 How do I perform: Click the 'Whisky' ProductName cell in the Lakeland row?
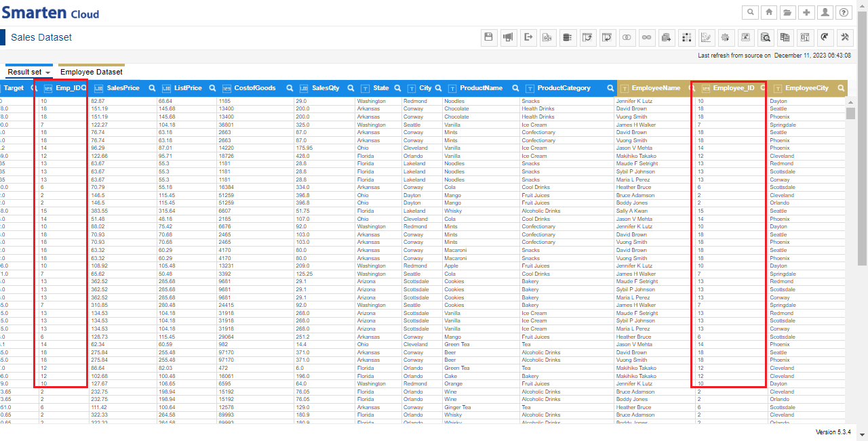click(x=453, y=211)
